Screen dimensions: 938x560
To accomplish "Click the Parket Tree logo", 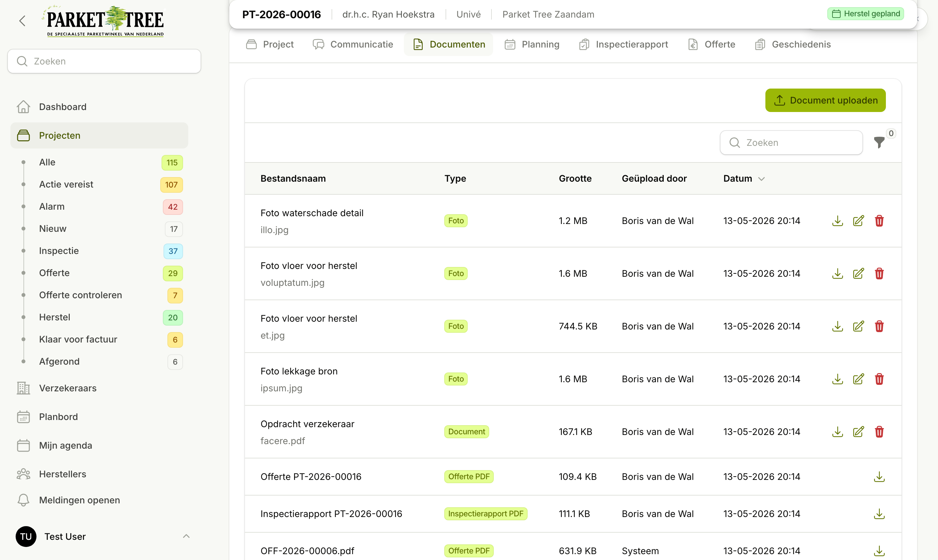I will pyautogui.click(x=105, y=21).
